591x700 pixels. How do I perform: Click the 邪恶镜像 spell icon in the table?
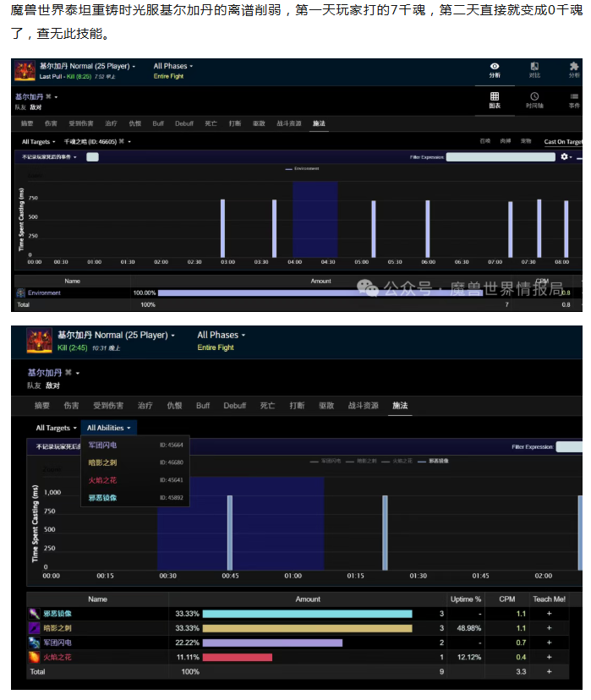coord(35,614)
